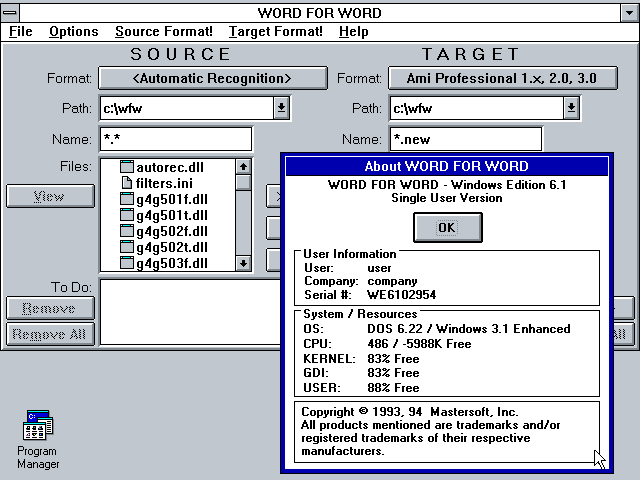Click the Files list scrollbar thumb
Screen dimensions: 640x480
click(243, 182)
